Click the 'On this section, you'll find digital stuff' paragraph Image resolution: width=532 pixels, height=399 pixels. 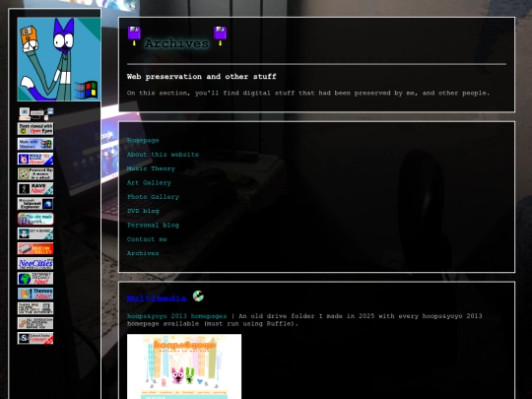click(308, 93)
